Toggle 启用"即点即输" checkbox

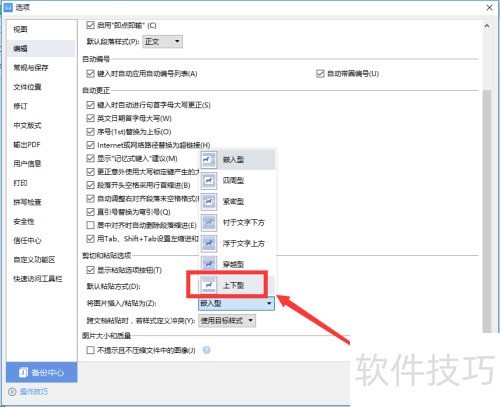(90, 25)
